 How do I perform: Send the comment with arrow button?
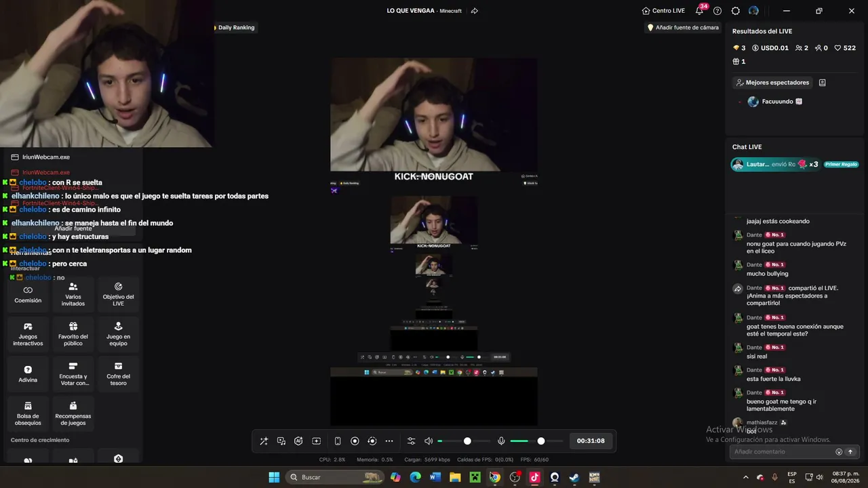[x=850, y=452]
